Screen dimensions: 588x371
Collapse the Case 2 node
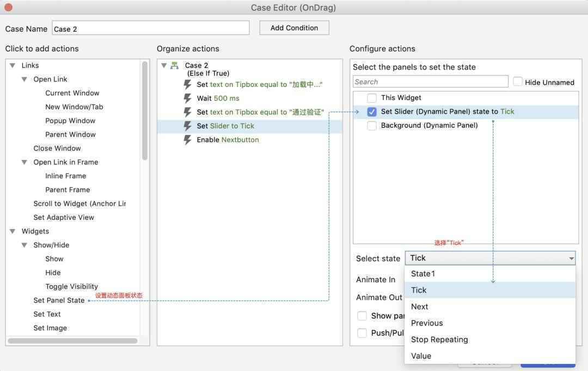coord(164,66)
